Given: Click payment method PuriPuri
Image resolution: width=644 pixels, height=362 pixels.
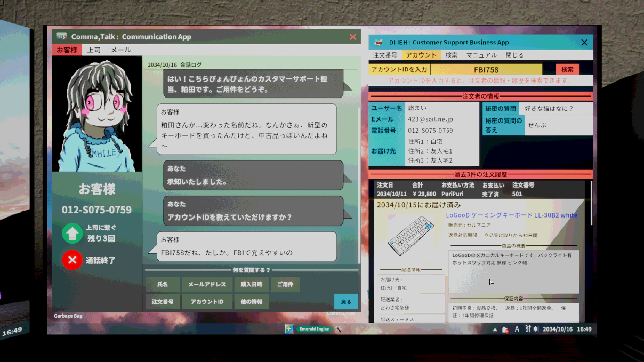Looking at the screenshot, I should pyautogui.click(x=452, y=194).
